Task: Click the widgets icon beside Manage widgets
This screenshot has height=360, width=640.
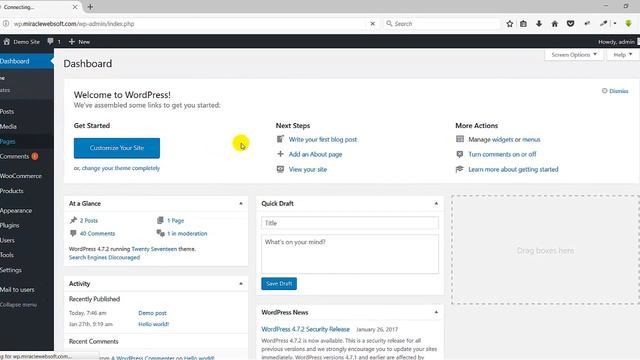Action: tap(460, 139)
